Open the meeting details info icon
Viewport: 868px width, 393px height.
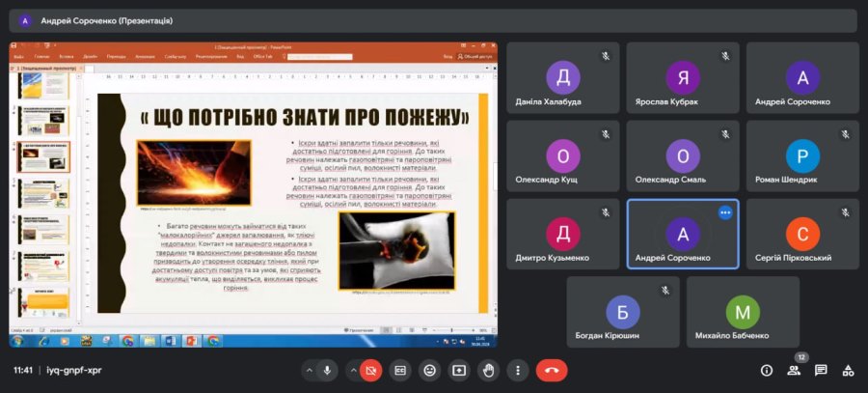(x=767, y=370)
